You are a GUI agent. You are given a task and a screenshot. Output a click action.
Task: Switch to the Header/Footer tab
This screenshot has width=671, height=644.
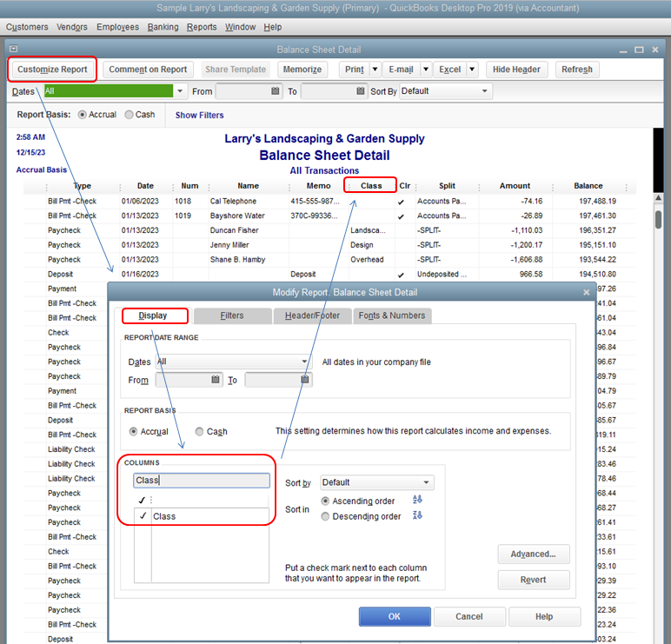[312, 315]
